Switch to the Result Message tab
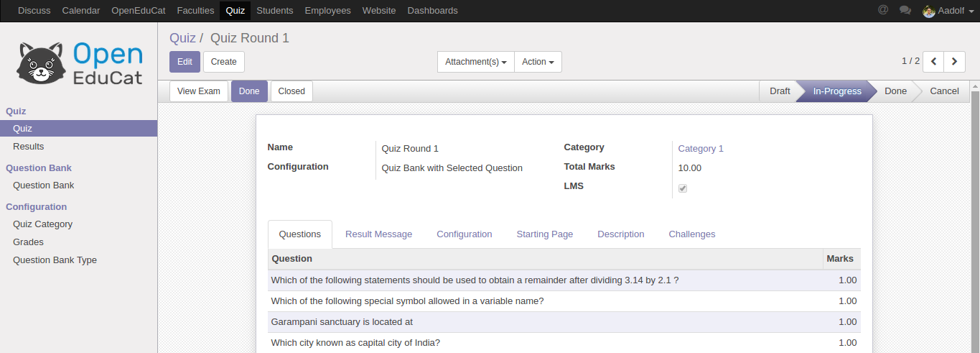This screenshot has width=980, height=353. pos(378,234)
